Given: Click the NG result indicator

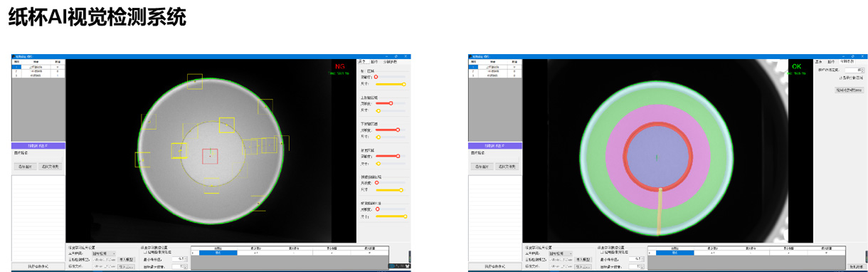Looking at the screenshot, I should (340, 66).
